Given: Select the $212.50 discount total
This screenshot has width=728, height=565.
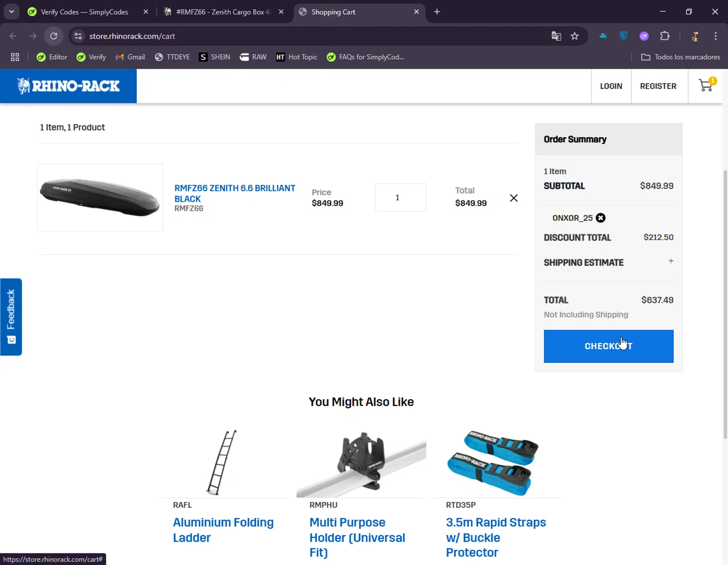Looking at the screenshot, I should 659,237.
